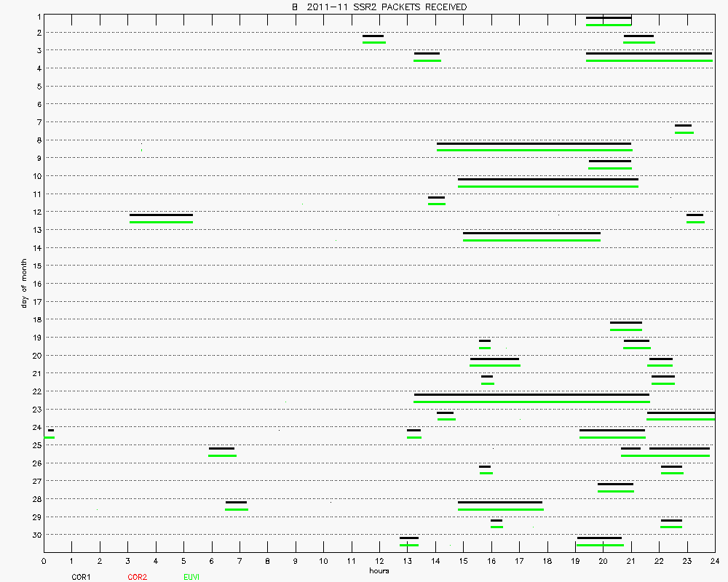Viewport: 728px width, 582px height.
Task: Pick the green bar on day 24 at hour 0
Action: [50, 437]
